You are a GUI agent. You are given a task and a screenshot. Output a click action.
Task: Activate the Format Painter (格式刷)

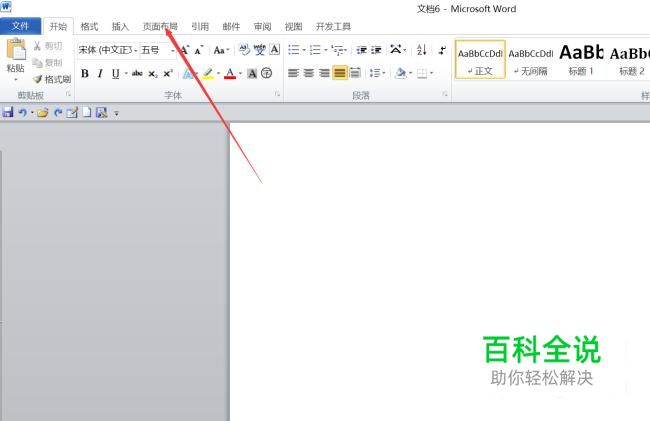pyautogui.click(x=52, y=79)
